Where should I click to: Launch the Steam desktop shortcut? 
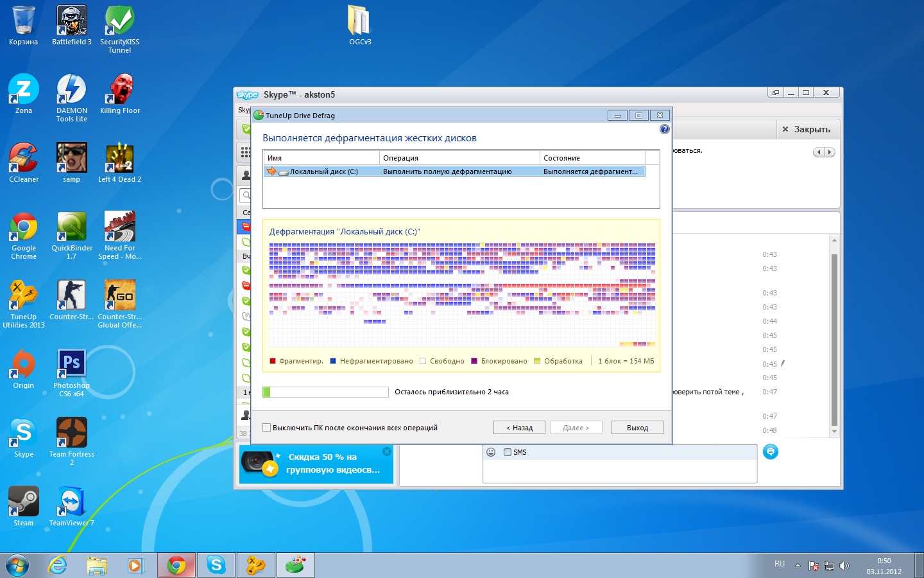tap(23, 507)
